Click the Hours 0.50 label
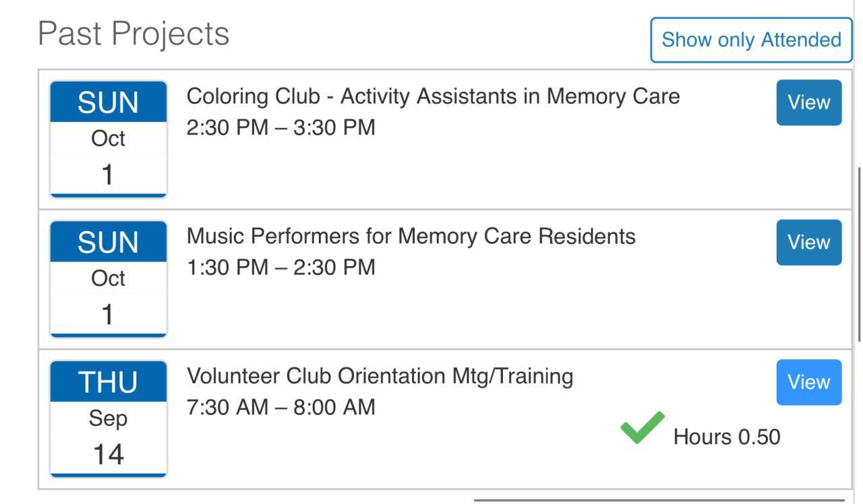This screenshot has height=504, width=863. click(726, 437)
